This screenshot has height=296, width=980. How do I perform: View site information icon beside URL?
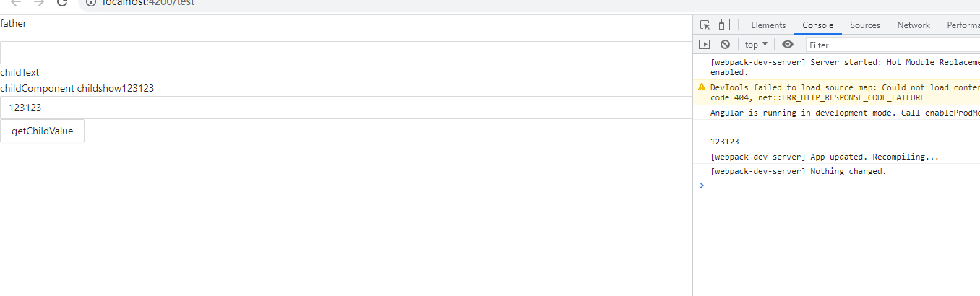90,3
